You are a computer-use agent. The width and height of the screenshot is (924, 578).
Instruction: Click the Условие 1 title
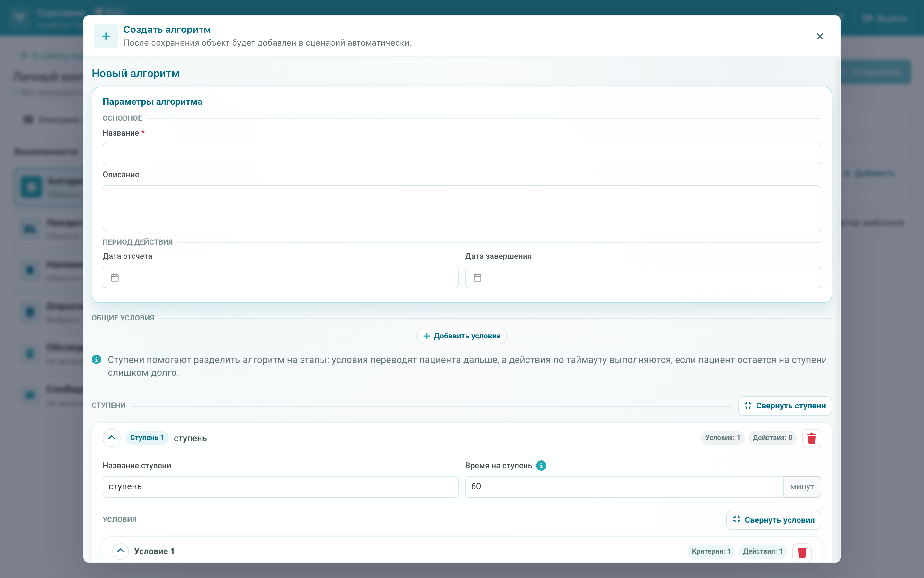154,551
